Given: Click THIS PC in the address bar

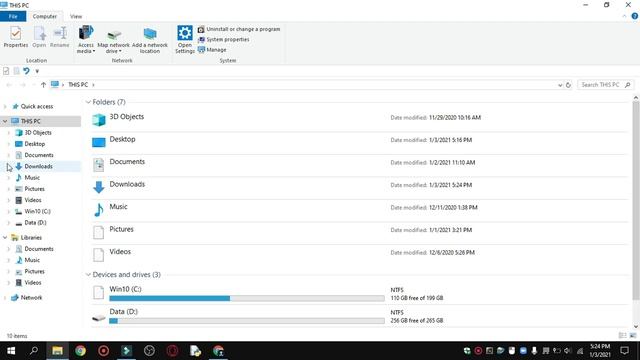Looking at the screenshot, I should click(78, 85).
